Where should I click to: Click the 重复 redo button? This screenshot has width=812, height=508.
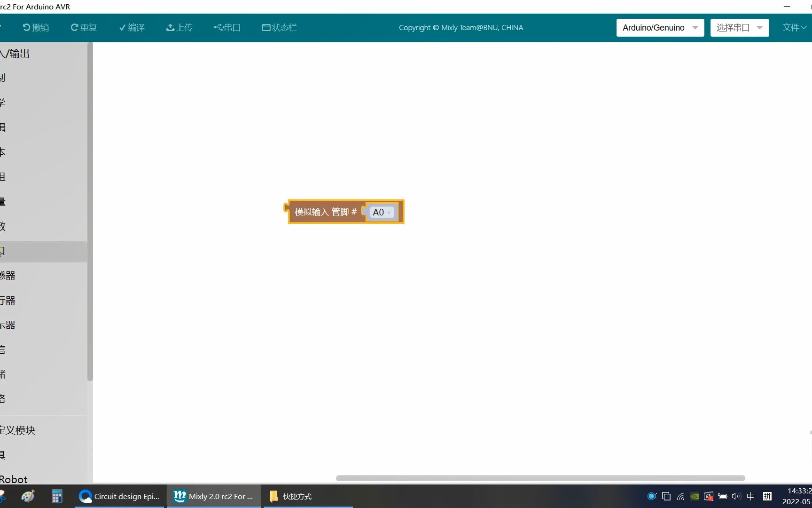click(x=84, y=28)
